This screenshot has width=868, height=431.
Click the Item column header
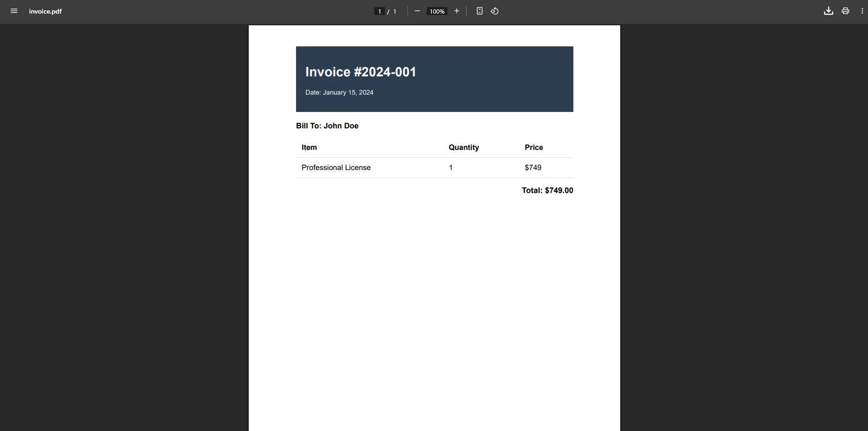pyautogui.click(x=309, y=147)
